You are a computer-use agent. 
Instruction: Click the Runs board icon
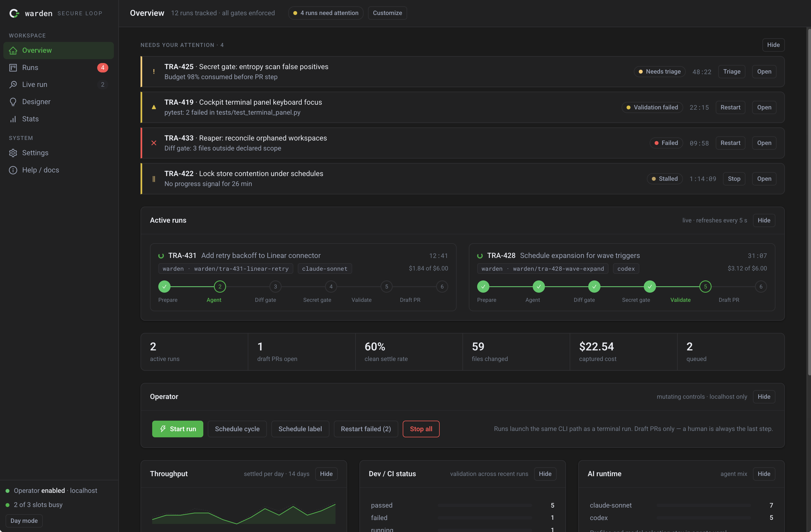[x=13, y=67]
